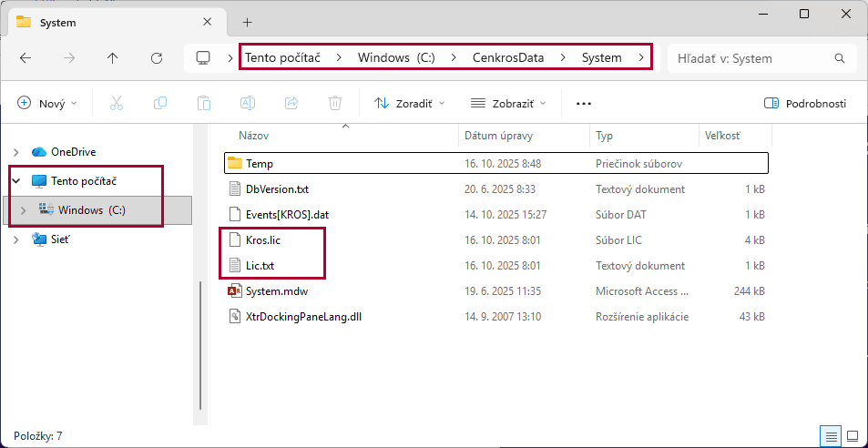Refresh the current folder view

click(157, 58)
